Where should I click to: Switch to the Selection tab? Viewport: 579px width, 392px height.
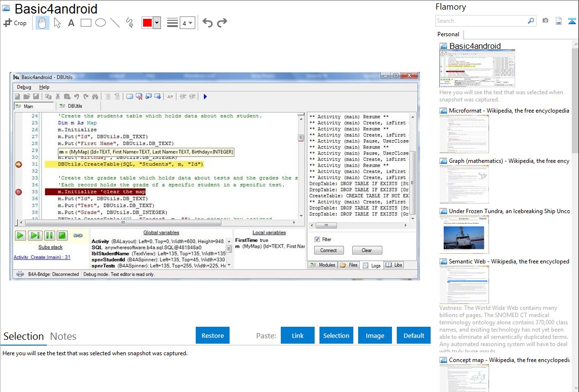point(24,336)
